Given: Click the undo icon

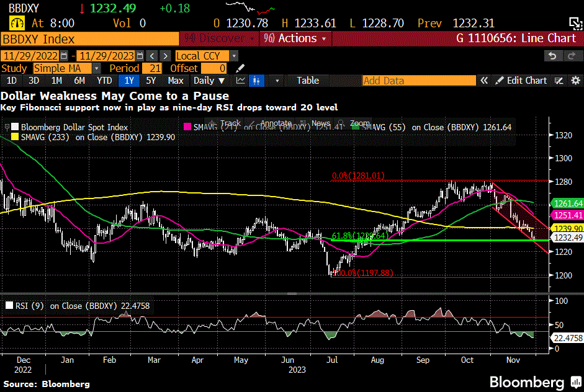Looking at the screenshot, I should click(553, 56).
